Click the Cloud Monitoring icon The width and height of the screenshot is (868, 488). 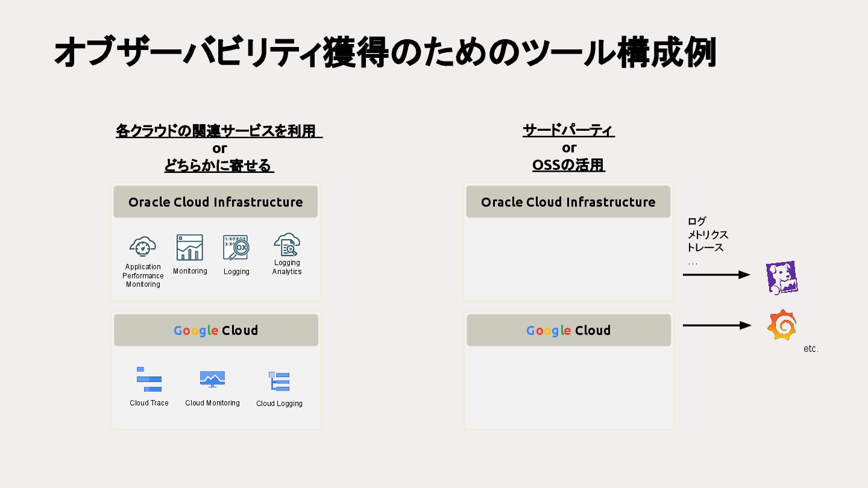click(212, 379)
